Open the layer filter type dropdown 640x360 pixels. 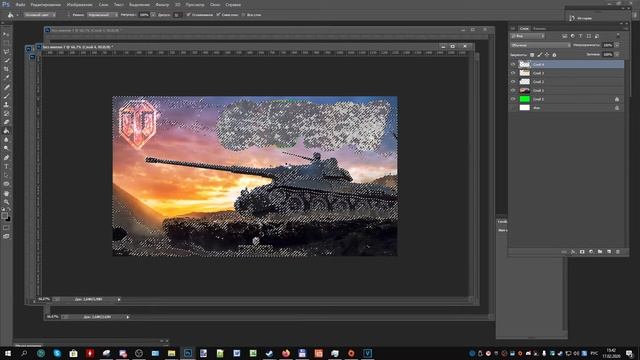tap(527, 36)
